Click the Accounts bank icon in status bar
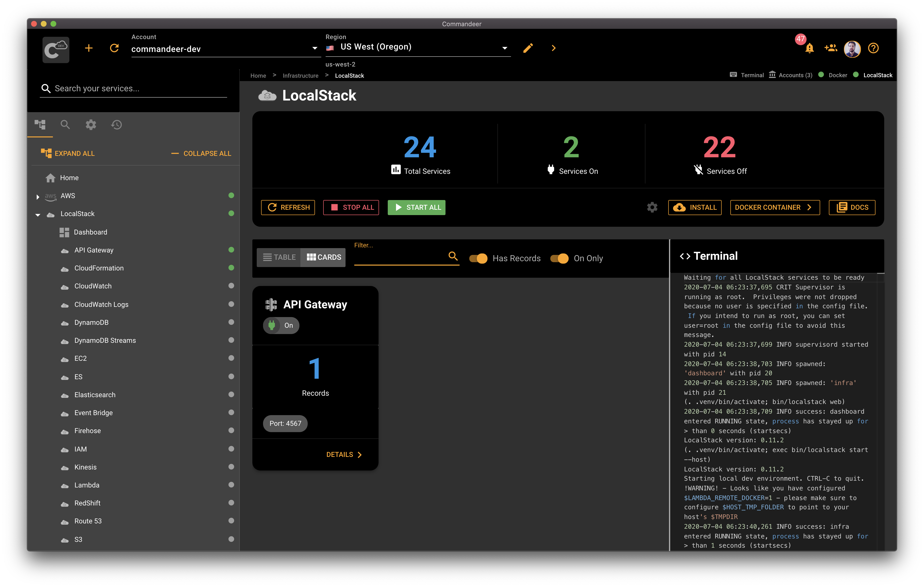Image resolution: width=924 pixels, height=587 pixels. point(772,75)
